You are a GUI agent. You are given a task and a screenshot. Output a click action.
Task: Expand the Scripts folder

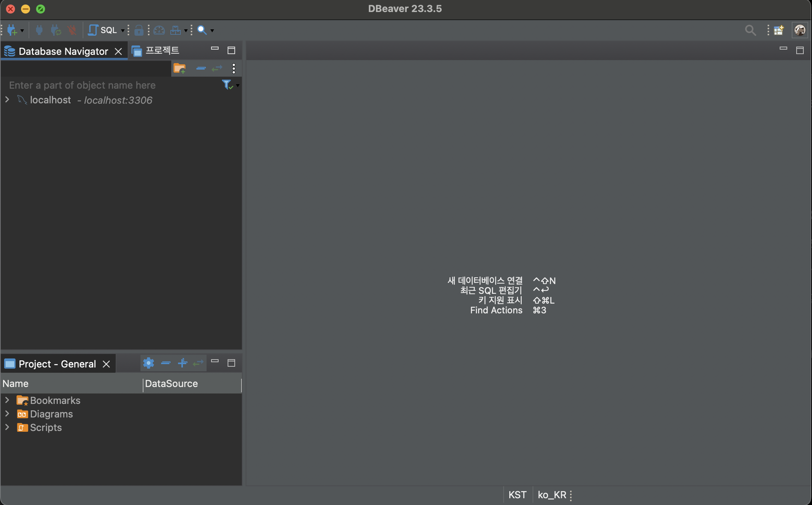tap(7, 428)
